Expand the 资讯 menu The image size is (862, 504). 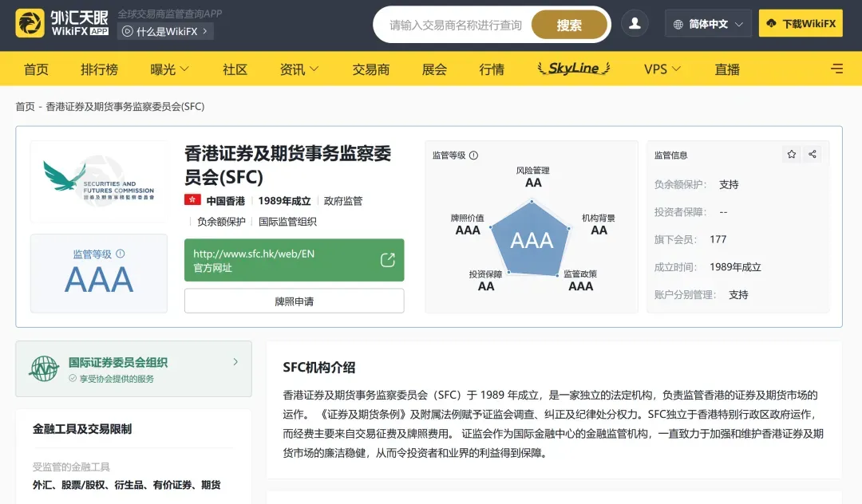coord(299,69)
